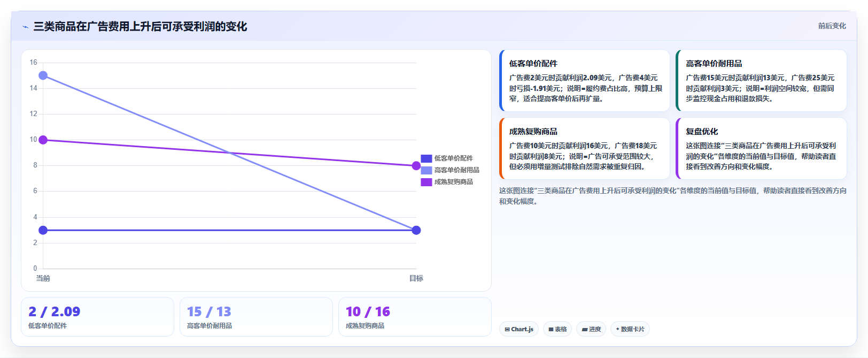Click the y-axis tick label 12

33,114
